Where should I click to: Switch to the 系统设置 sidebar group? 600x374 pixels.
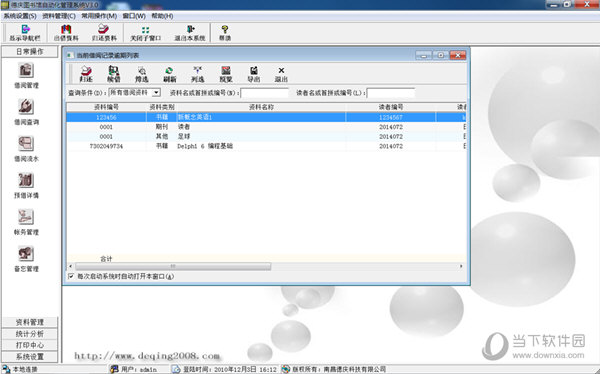pos(30,357)
